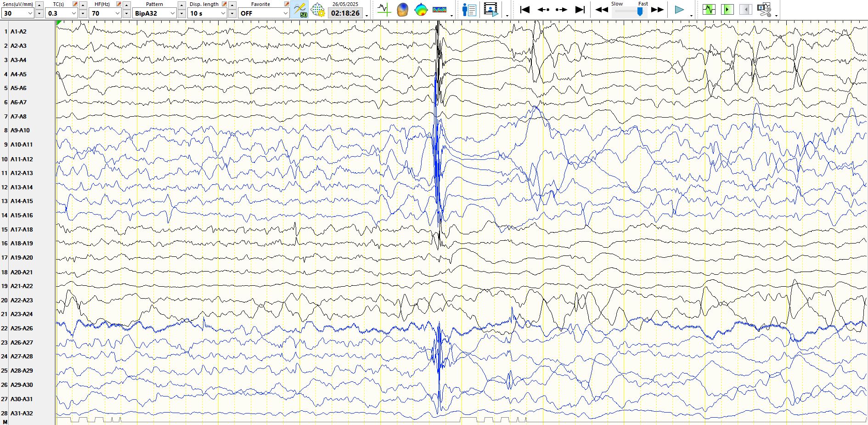Select channel label A22-A23
868x425 pixels.
click(x=22, y=300)
